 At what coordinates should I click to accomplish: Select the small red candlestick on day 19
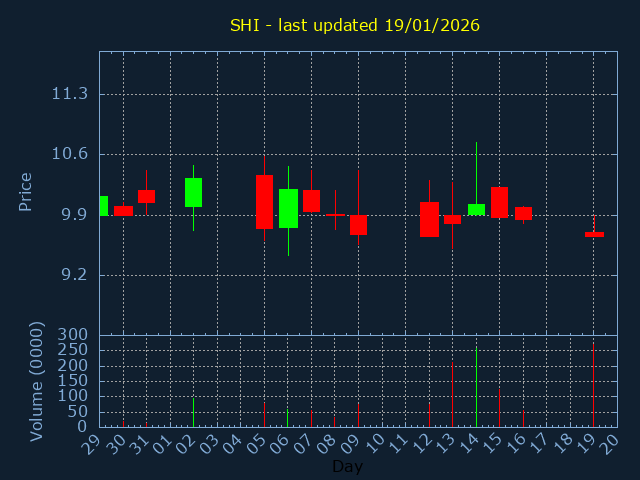[594, 234]
